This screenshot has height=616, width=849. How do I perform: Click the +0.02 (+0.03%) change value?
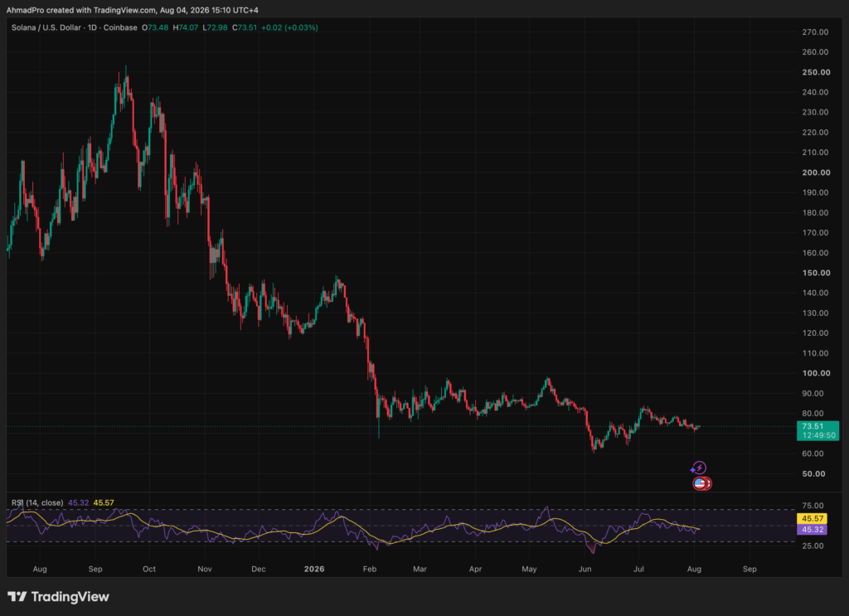(289, 27)
